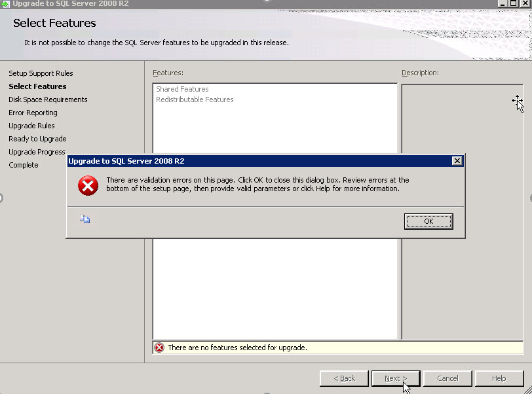Select Ready to Upgrade step
This screenshot has height=394, width=532.
point(37,139)
